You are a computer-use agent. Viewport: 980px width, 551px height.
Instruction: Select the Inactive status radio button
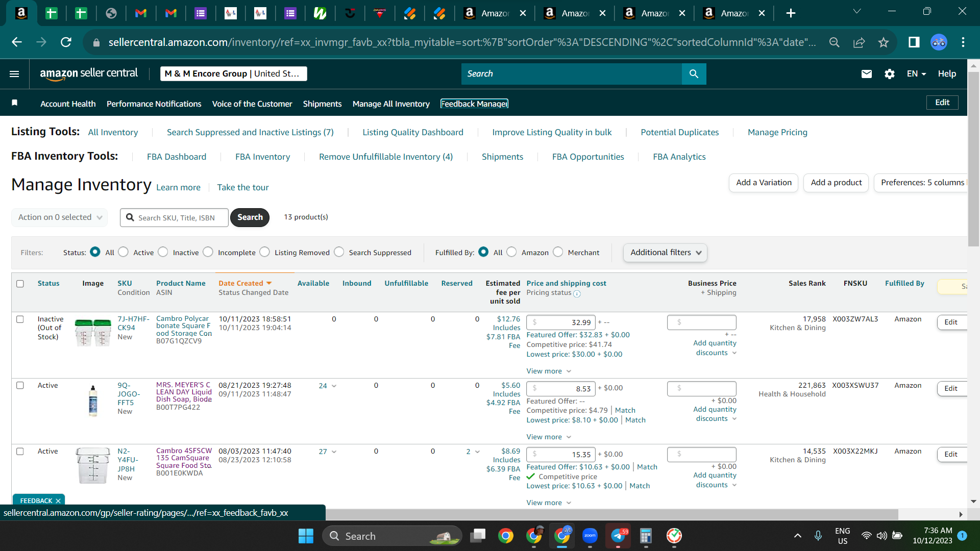point(163,252)
